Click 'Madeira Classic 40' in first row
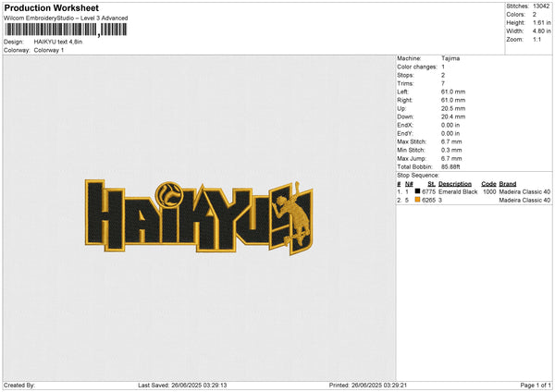 [524, 191]
